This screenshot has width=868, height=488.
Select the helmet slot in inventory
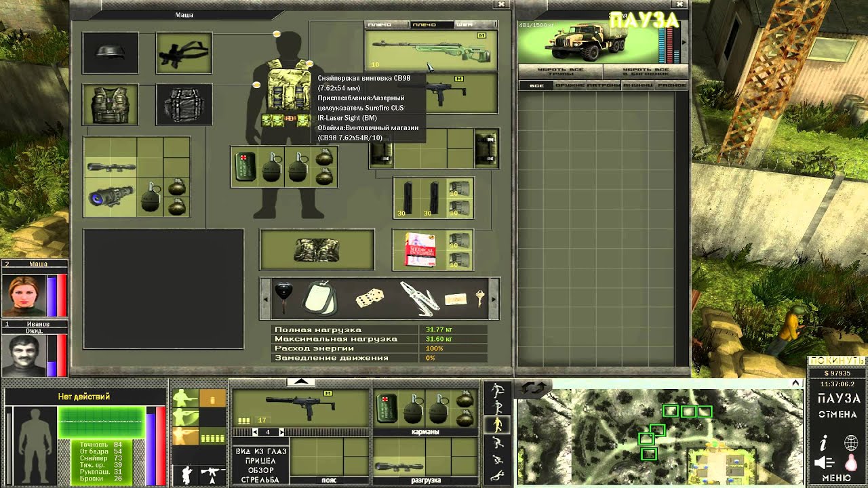[x=111, y=53]
